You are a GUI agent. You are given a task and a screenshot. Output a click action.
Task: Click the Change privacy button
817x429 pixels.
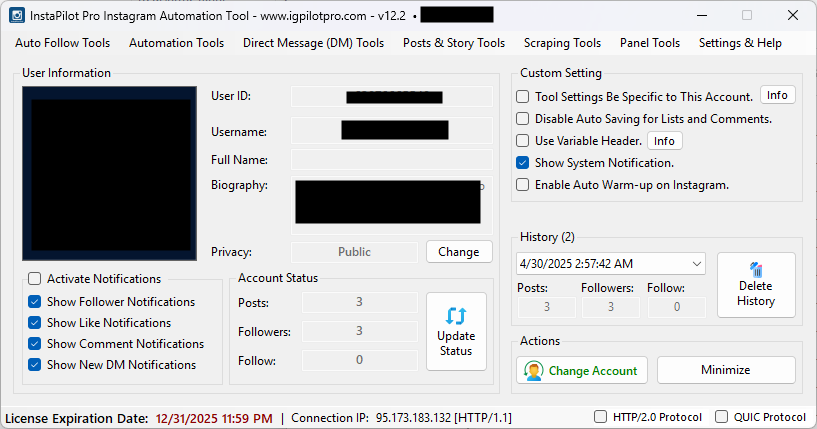pos(459,252)
